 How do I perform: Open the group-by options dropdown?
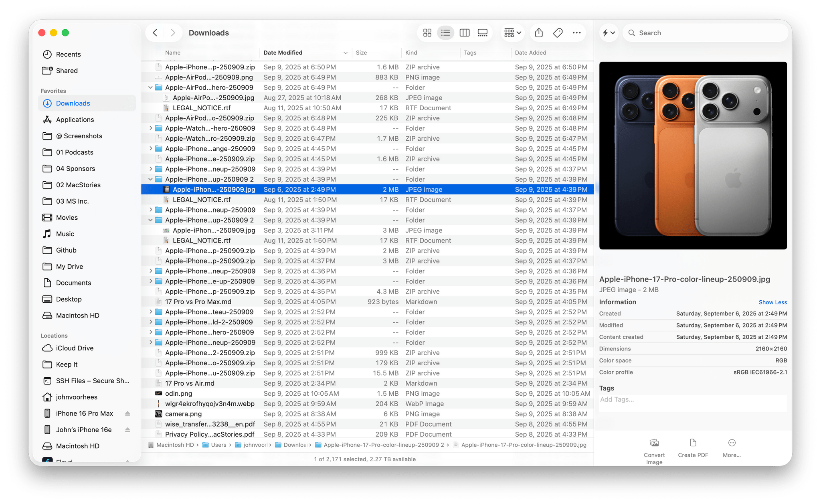(x=513, y=33)
